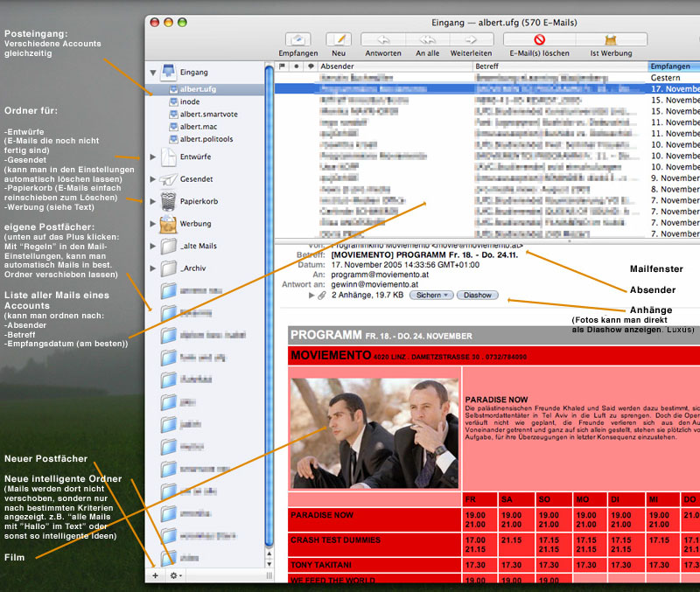
Task: Mark the message as junk with Ist Werbung
Action: click(611, 39)
